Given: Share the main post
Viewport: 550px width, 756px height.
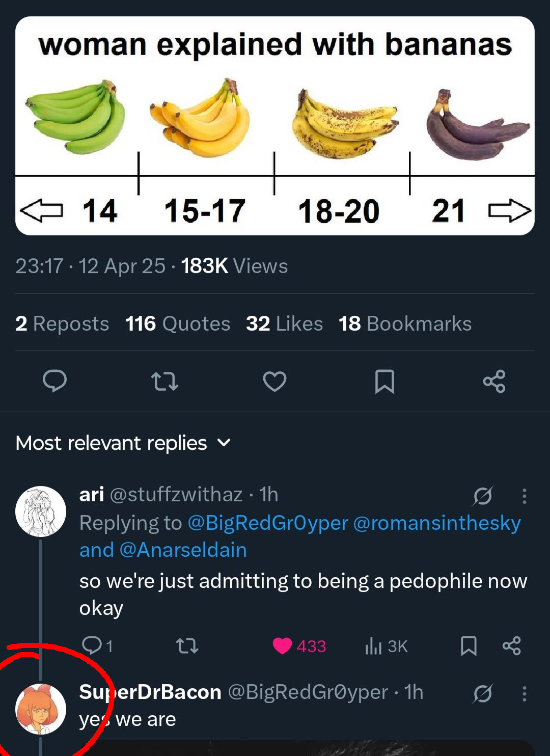Looking at the screenshot, I should (494, 381).
